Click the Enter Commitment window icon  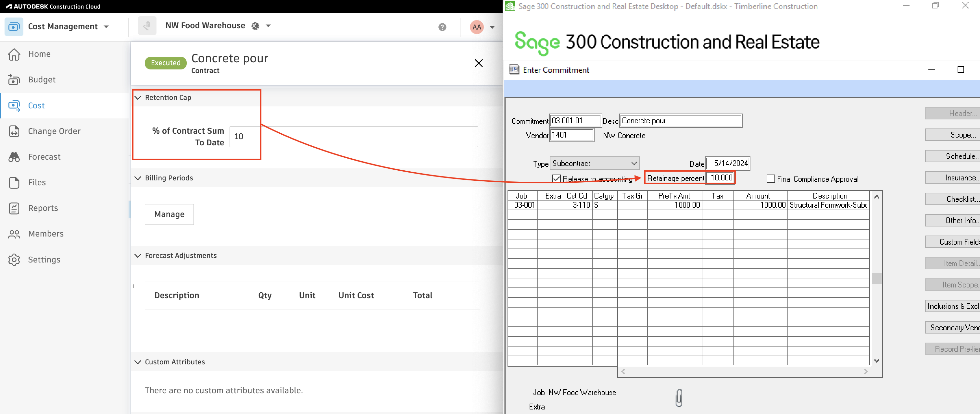(514, 69)
